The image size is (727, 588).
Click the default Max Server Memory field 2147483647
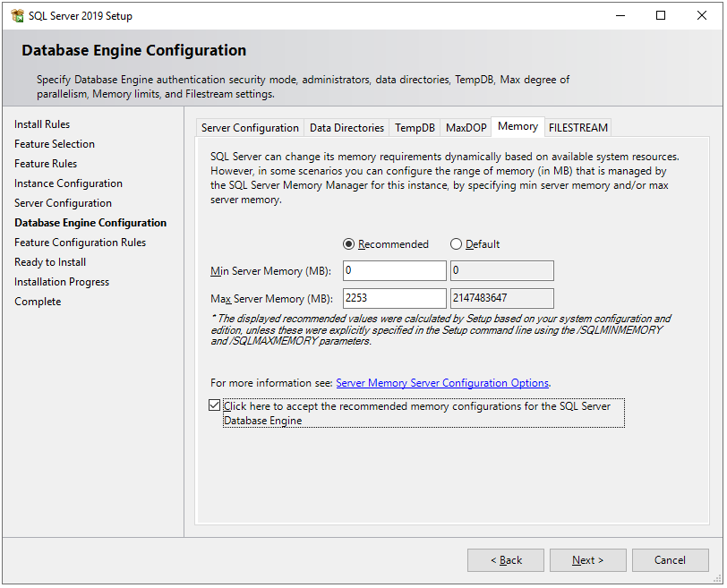502,298
